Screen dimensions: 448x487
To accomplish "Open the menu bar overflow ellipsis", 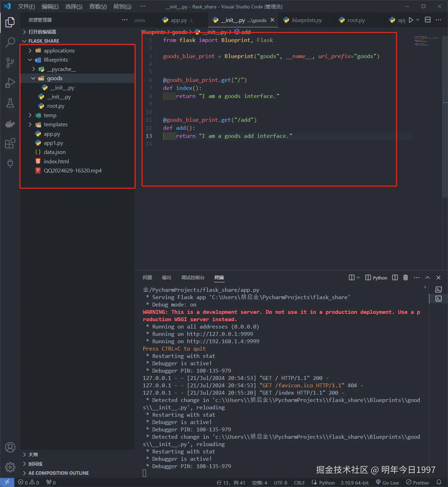I will [142, 6].
